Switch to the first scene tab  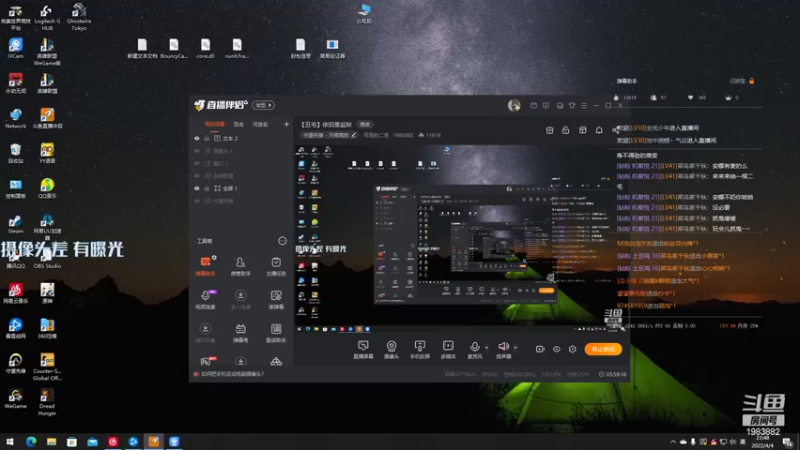[214, 124]
